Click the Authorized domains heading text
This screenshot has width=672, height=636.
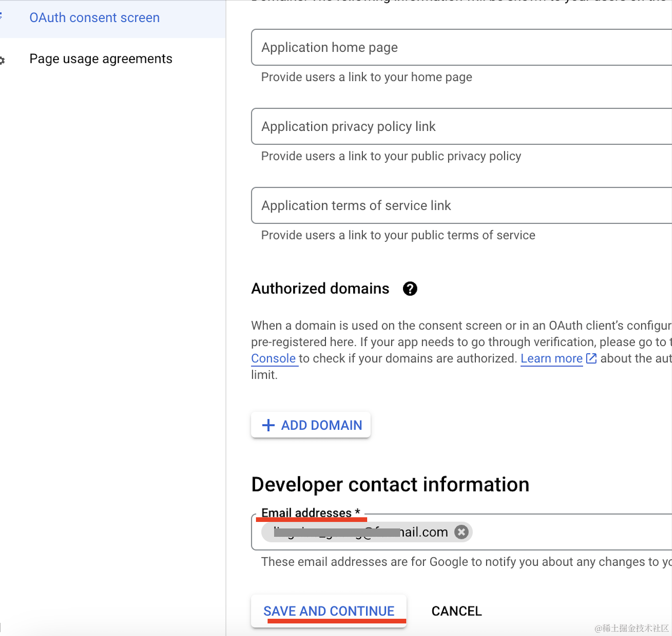(320, 289)
